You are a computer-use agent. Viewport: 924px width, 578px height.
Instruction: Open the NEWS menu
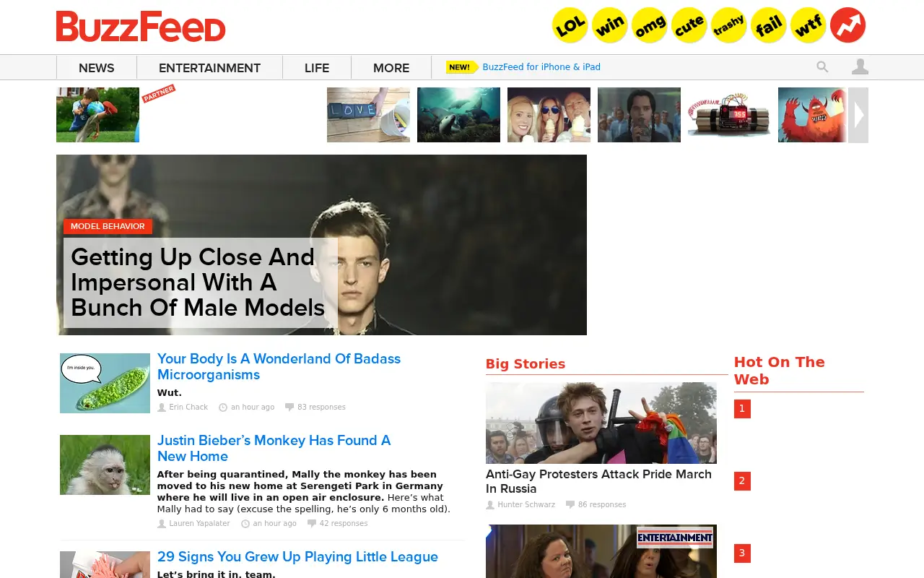click(x=97, y=68)
